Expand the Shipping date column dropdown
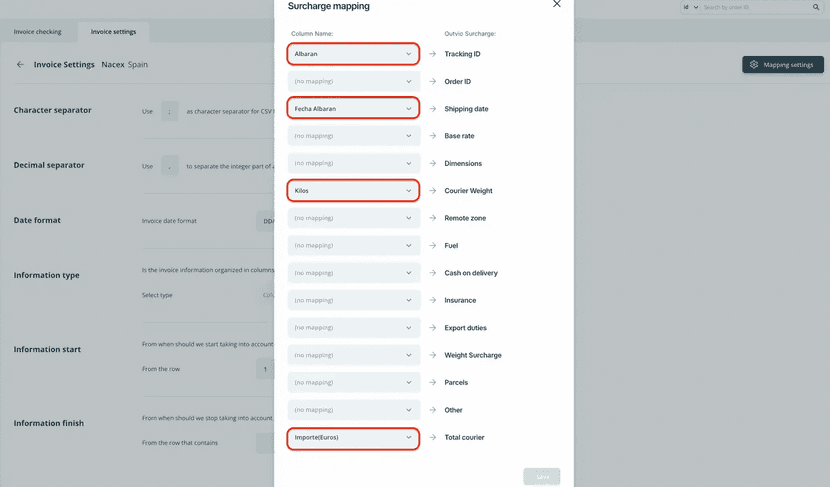Viewport: 830px width, 487px height. [353, 108]
